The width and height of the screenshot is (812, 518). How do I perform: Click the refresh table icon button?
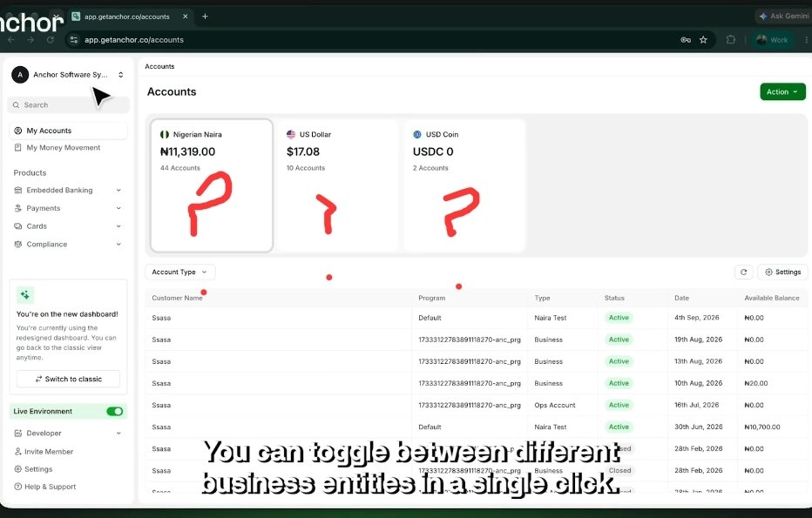(x=744, y=272)
